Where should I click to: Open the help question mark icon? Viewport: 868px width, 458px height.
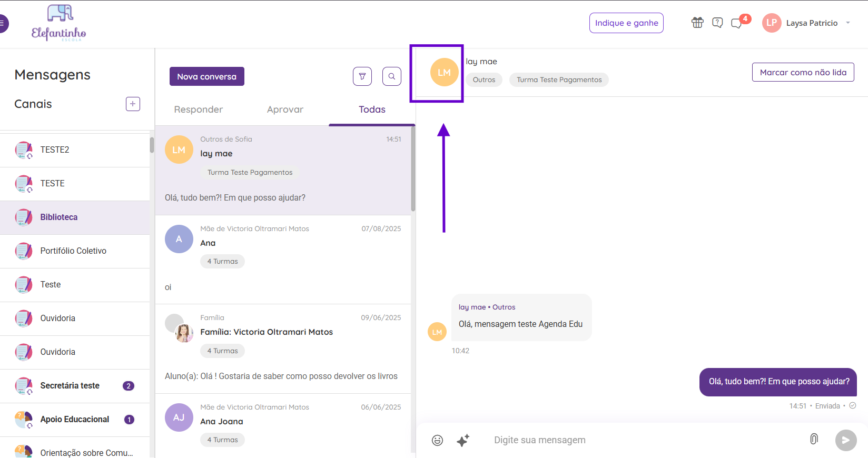[717, 23]
